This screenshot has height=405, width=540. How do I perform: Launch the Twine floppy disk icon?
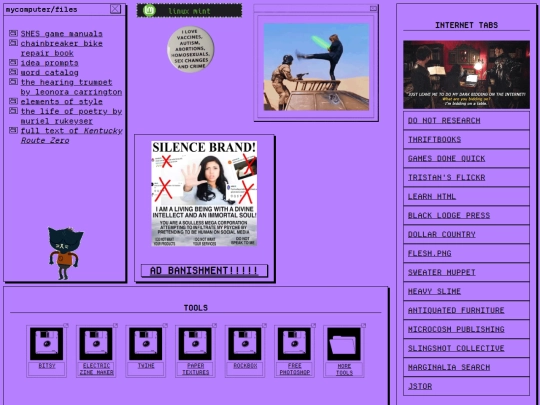[x=146, y=343]
